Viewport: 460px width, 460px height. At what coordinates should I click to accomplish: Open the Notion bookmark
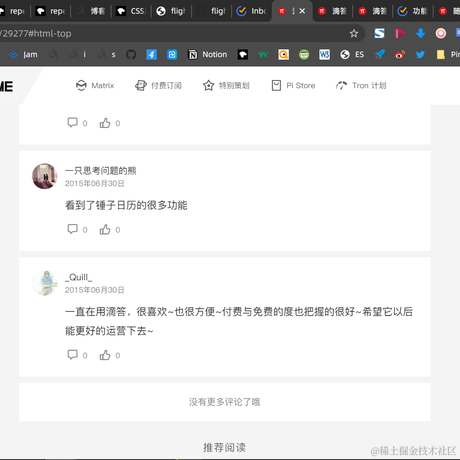208,54
